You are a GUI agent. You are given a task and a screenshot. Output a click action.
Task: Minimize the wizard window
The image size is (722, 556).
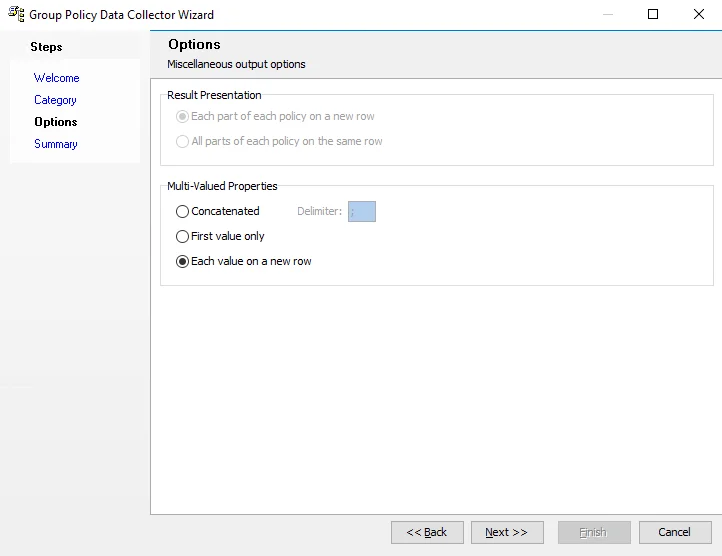608,14
